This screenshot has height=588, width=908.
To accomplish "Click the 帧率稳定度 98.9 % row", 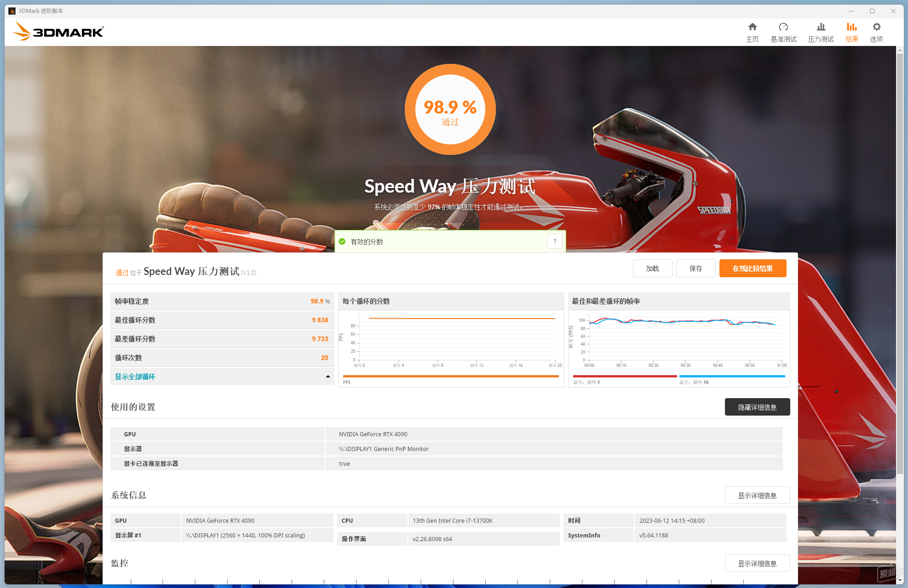I will (222, 301).
